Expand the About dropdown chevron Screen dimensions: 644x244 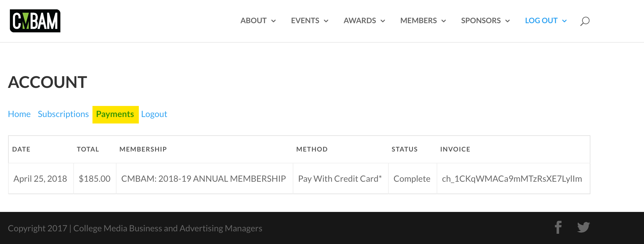click(273, 21)
